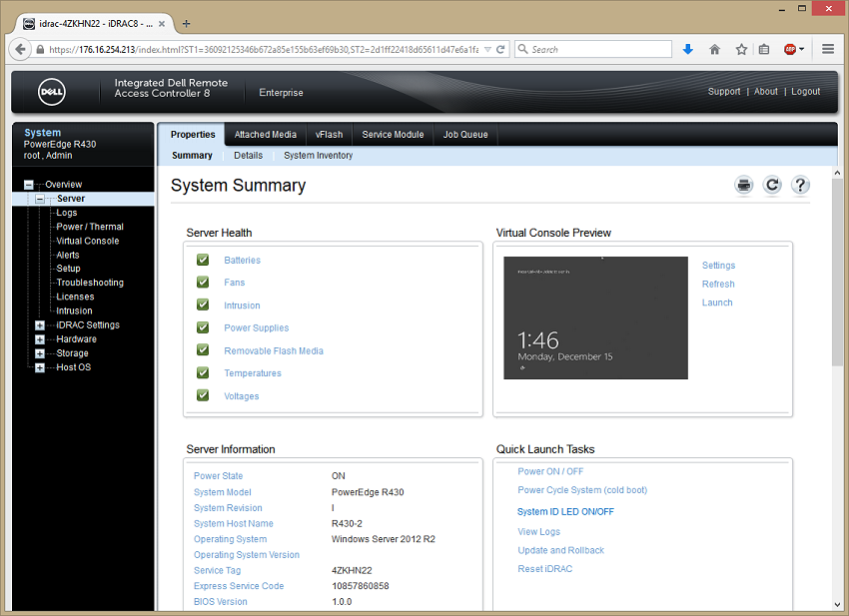Click the Temperatures status checkmark
The height and width of the screenshot is (616, 849).
point(203,373)
